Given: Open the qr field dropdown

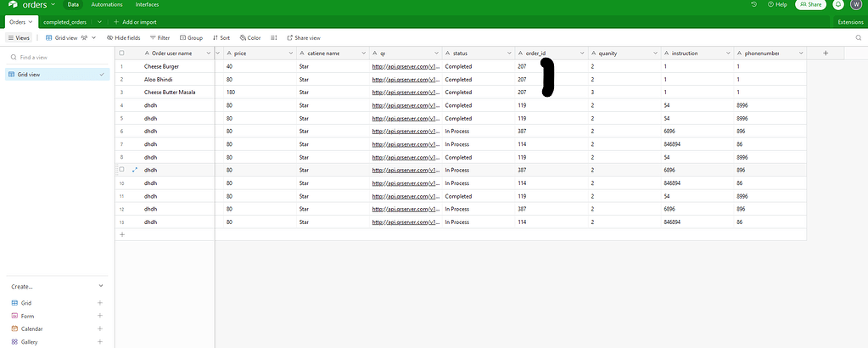Looking at the screenshot, I should tap(436, 53).
